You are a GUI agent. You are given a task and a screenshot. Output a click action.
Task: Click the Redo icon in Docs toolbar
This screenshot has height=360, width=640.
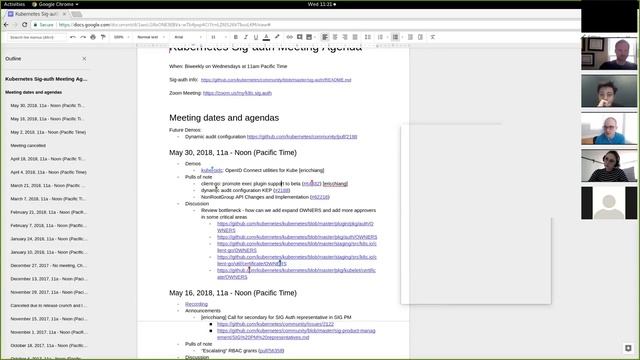pos(83,37)
